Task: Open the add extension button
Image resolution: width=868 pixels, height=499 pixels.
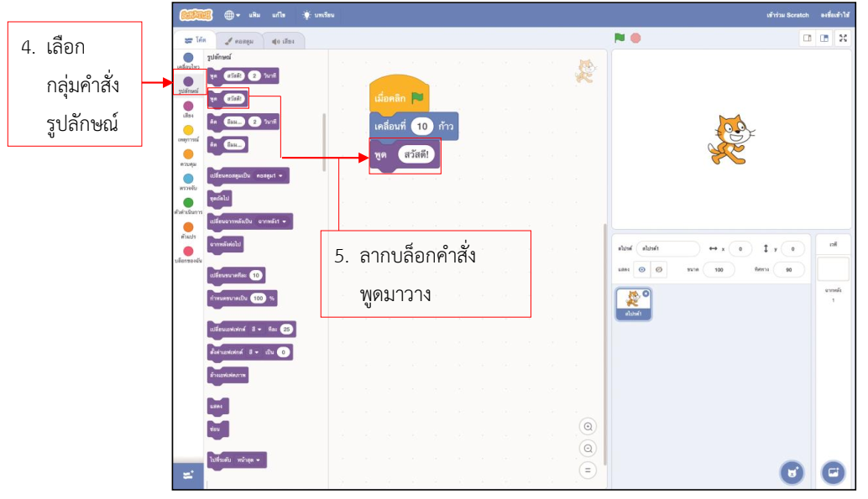Action: pyautogui.click(x=187, y=476)
